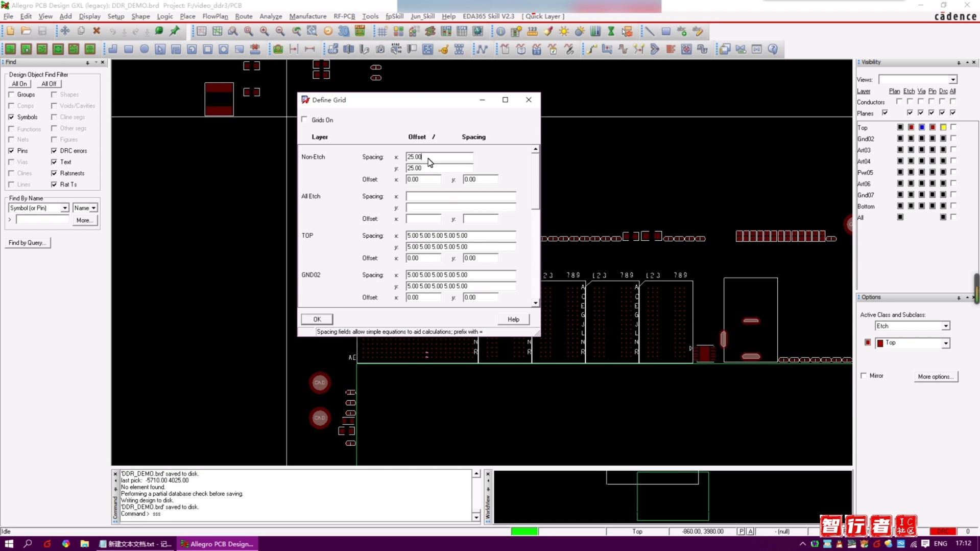This screenshot has width=980, height=551.
Task: Open the Analyze menu
Action: click(271, 16)
